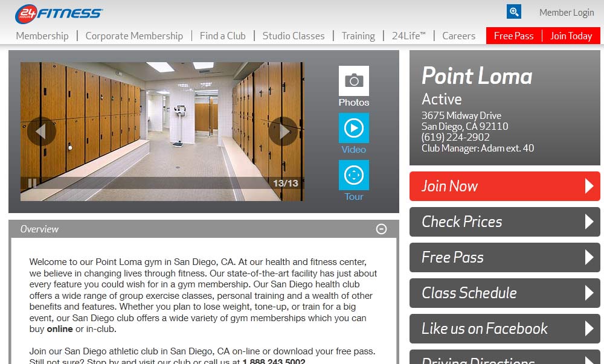This screenshot has height=364, width=604.
Task: Click Like us on Facebook button
Action: point(504,328)
